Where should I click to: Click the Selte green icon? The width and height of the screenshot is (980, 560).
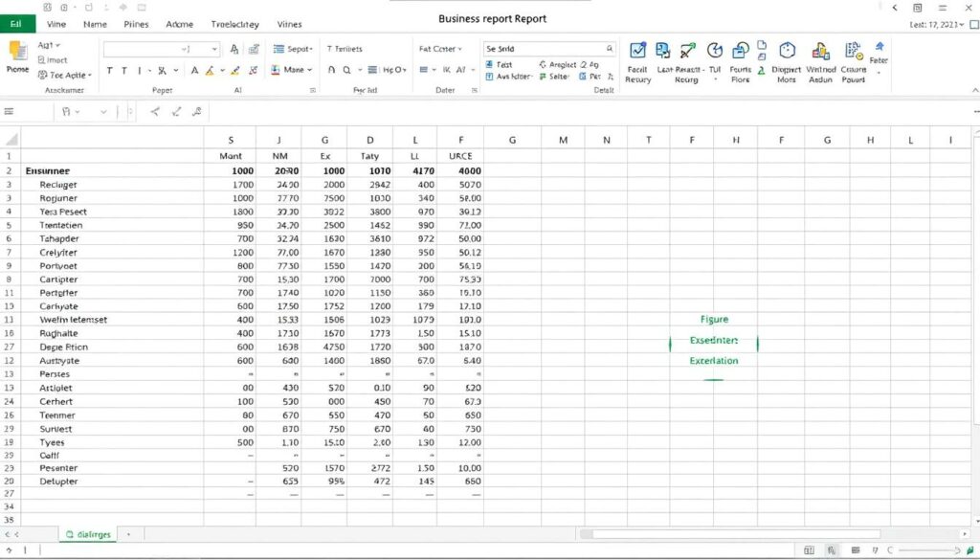point(543,77)
